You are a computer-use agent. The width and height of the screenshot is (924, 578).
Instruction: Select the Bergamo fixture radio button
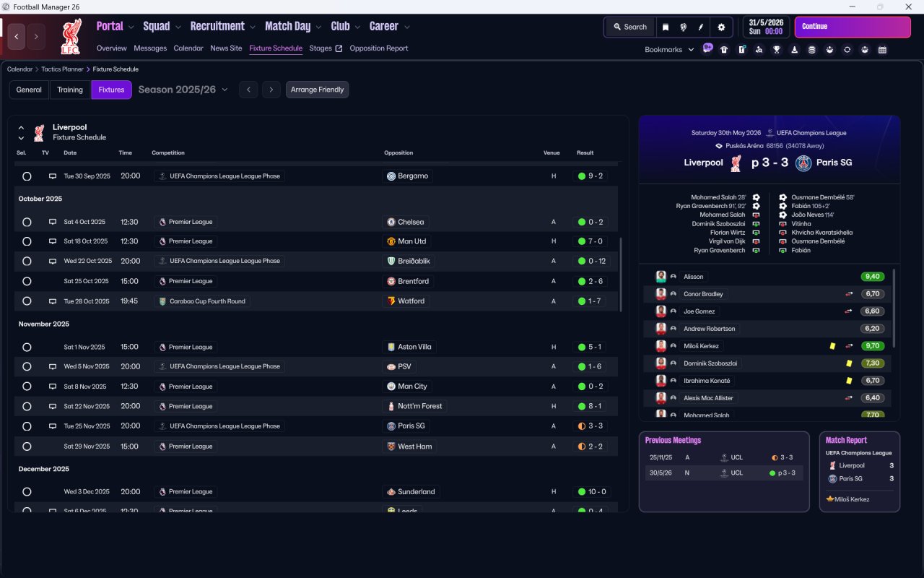point(27,176)
